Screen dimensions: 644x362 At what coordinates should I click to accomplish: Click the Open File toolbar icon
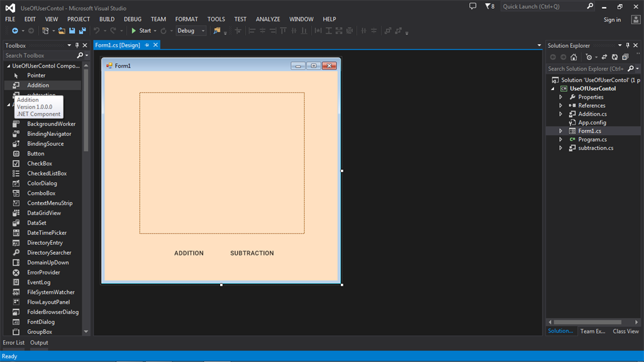(62, 30)
